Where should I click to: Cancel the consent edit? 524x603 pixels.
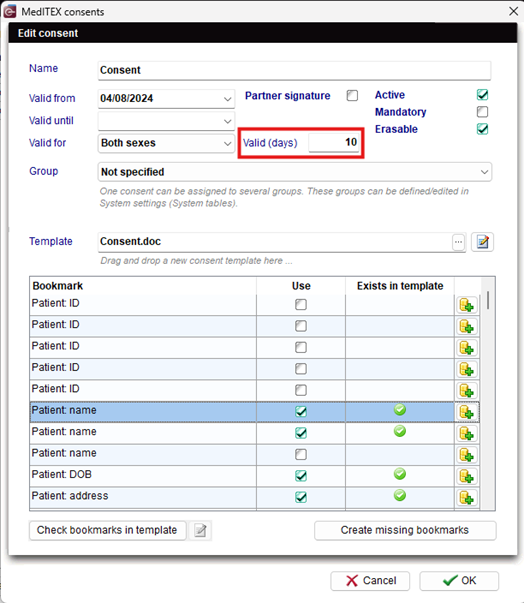tap(370, 581)
